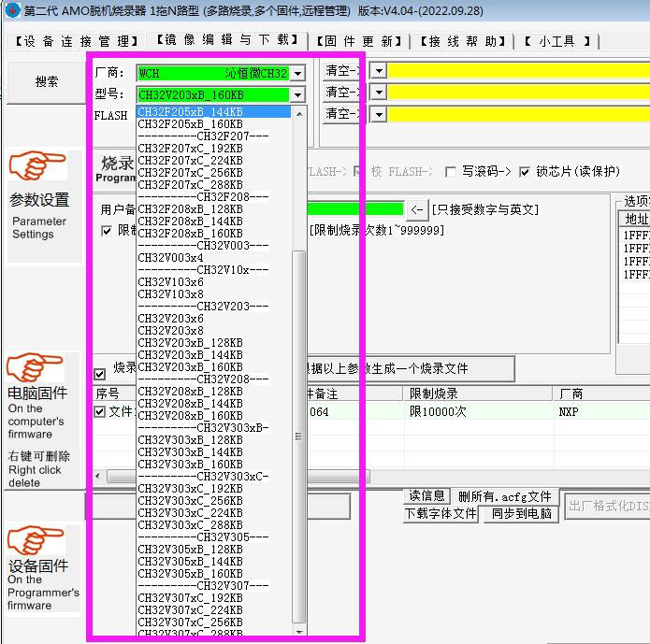Toggle 锁芯片(读保护) checkbox

[525, 172]
